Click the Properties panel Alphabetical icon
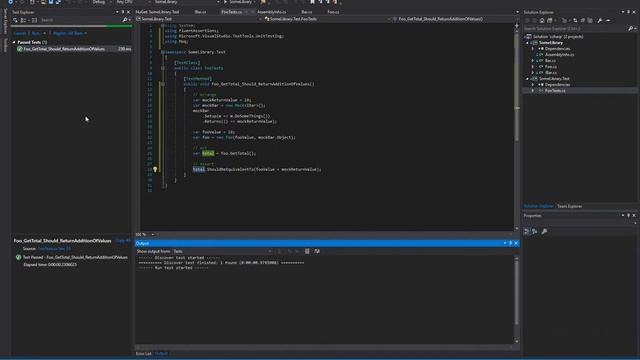640x360 pixels. click(x=535, y=231)
